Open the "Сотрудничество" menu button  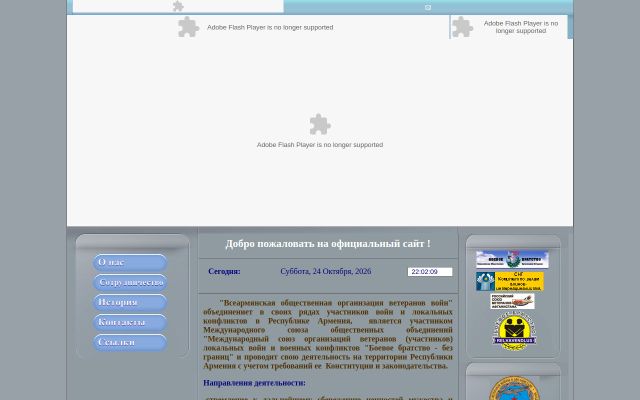[x=130, y=282]
